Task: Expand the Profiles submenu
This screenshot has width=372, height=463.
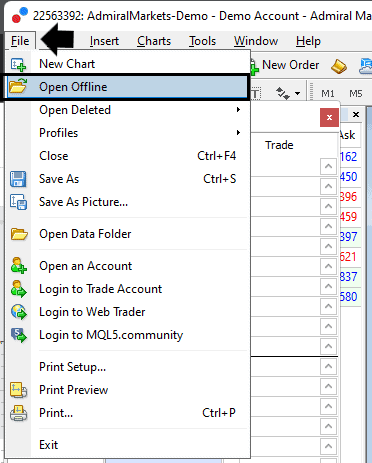Action: [127, 133]
